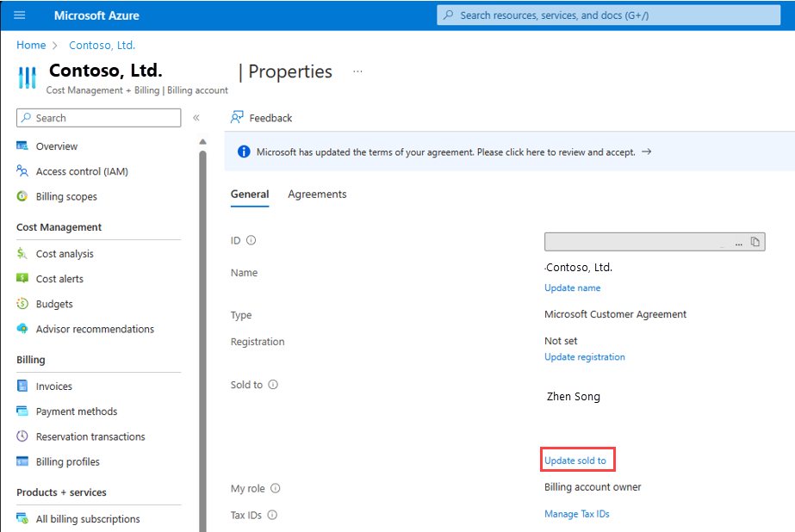Click the blue info icon in banner
Viewport: 795px width, 532px height.
pyautogui.click(x=244, y=152)
